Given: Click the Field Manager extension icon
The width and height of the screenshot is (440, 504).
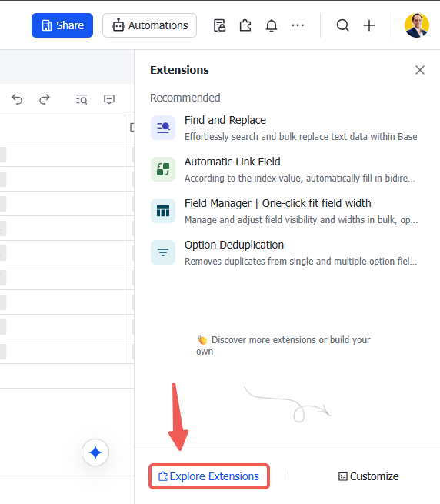Looking at the screenshot, I should coord(163,211).
